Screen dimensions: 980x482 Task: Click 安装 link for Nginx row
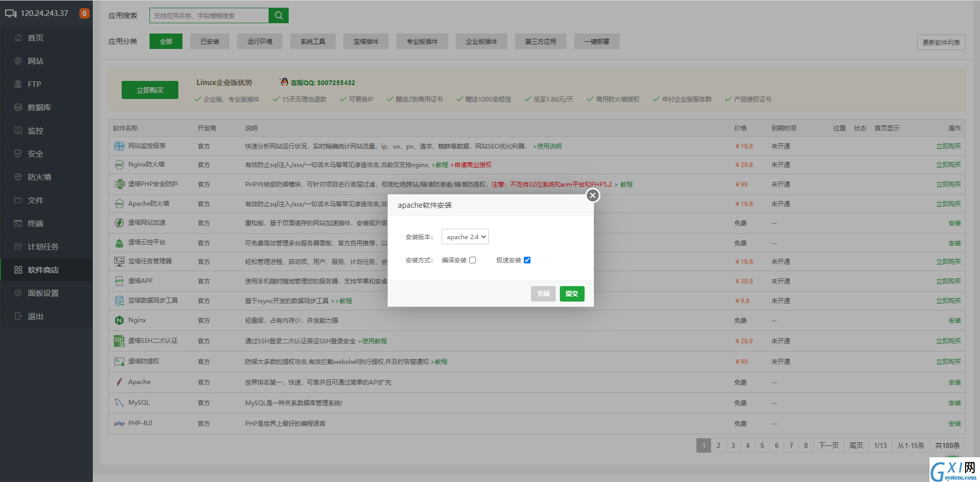[x=955, y=321]
